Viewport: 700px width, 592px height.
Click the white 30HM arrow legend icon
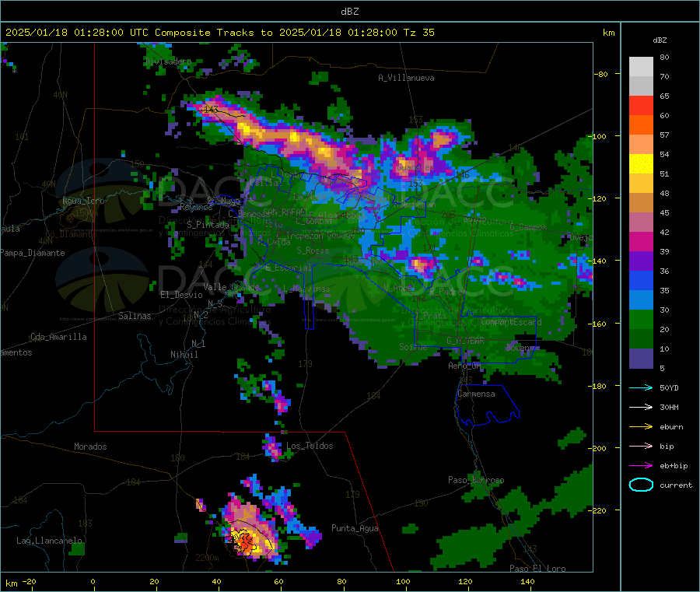point(641,407)
